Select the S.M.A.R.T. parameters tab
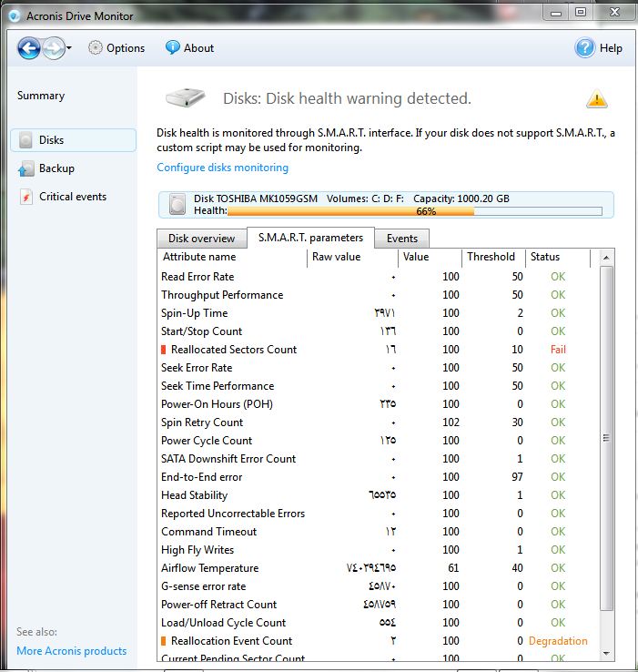638x672 pixels. click(310, 238)
